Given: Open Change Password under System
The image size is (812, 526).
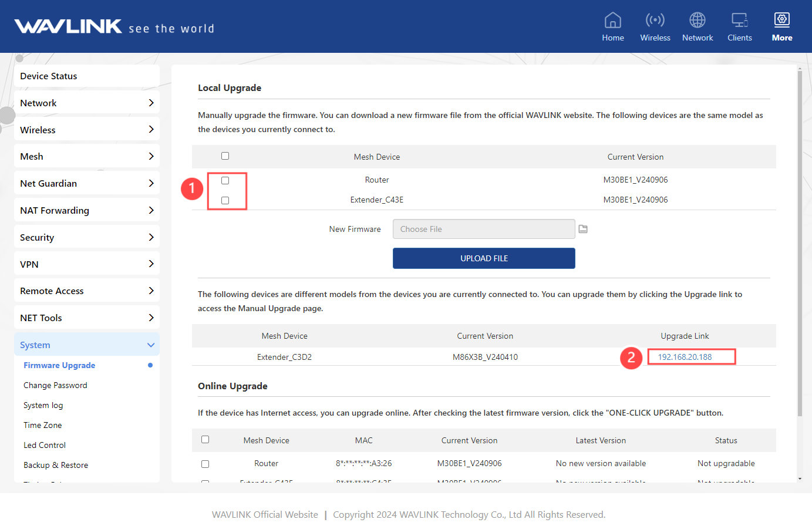Looking at the screenshot, I should click(55, 385).
